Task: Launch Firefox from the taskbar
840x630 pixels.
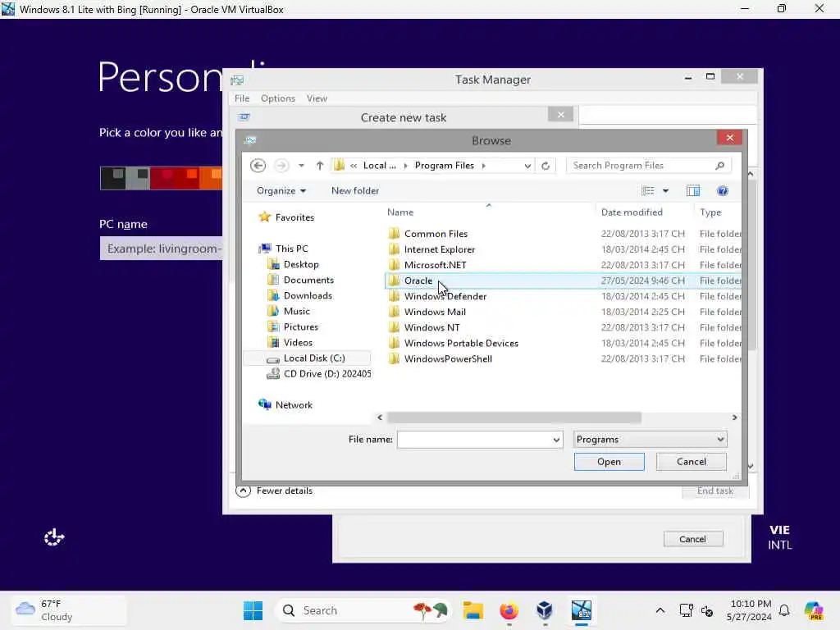Action: click(509, 610)
